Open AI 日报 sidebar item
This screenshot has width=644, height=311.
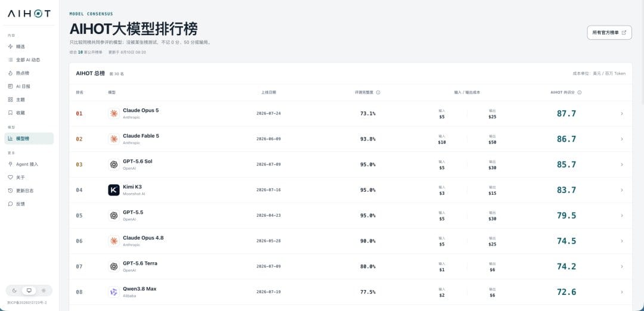click(x=29, y=86)
